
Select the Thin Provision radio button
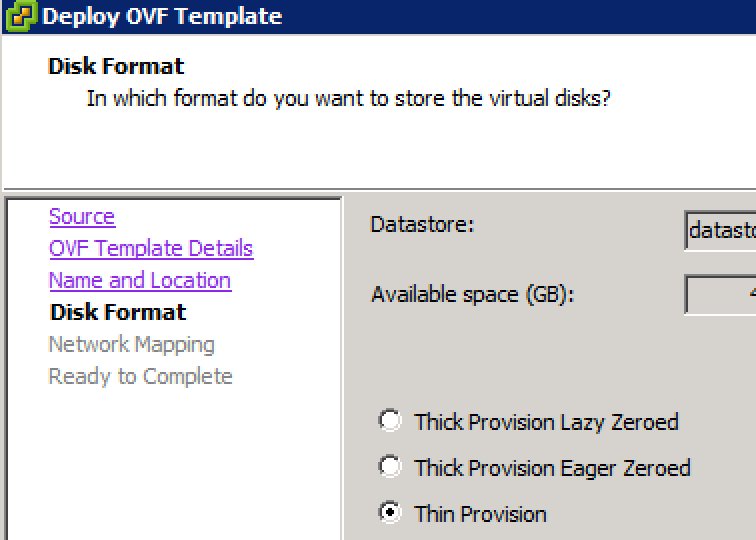point(390,512)
